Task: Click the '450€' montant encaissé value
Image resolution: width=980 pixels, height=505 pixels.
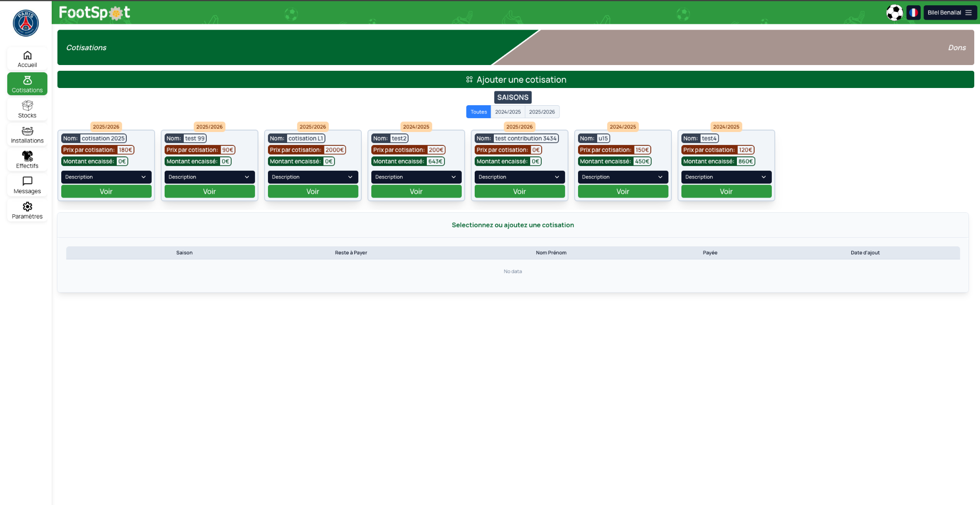Action: pos(642,161)
